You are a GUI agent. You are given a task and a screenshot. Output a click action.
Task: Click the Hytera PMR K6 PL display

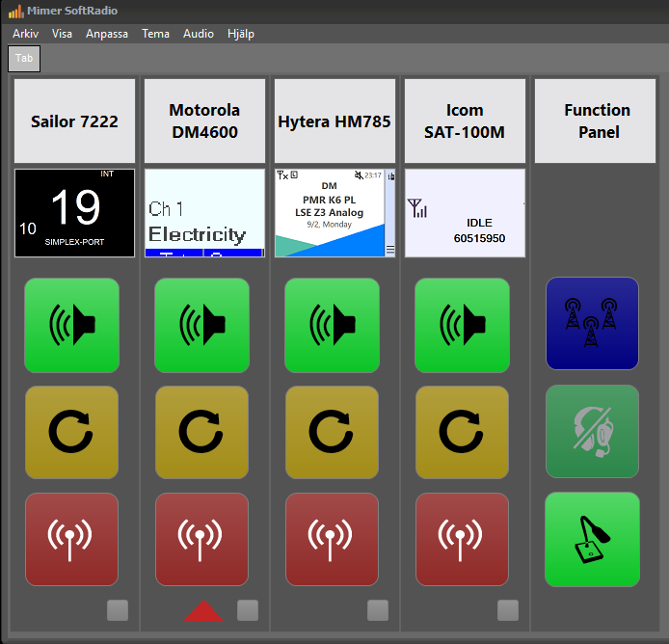[x=334, y=213]
